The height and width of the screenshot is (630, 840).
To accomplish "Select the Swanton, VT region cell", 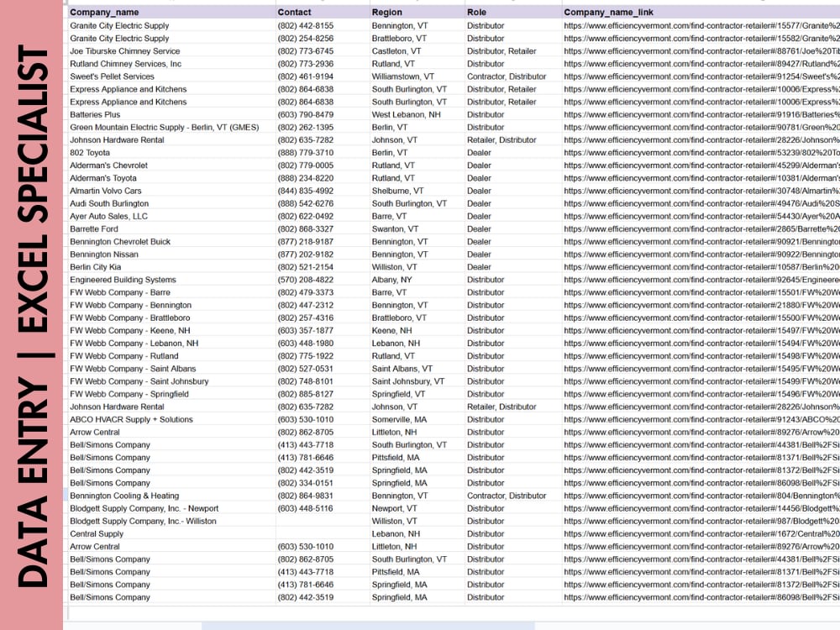I will pyautogui.click(x=417, y=228).
